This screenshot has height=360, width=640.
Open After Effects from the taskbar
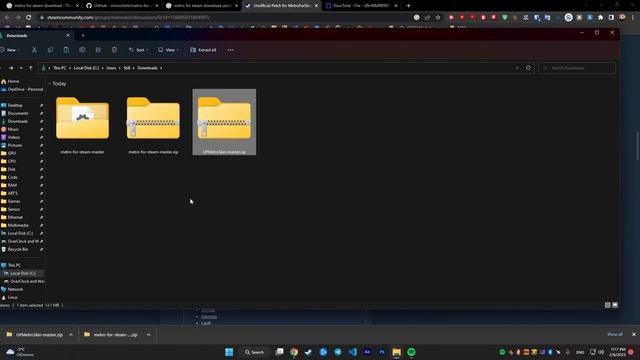click(367, 352)
